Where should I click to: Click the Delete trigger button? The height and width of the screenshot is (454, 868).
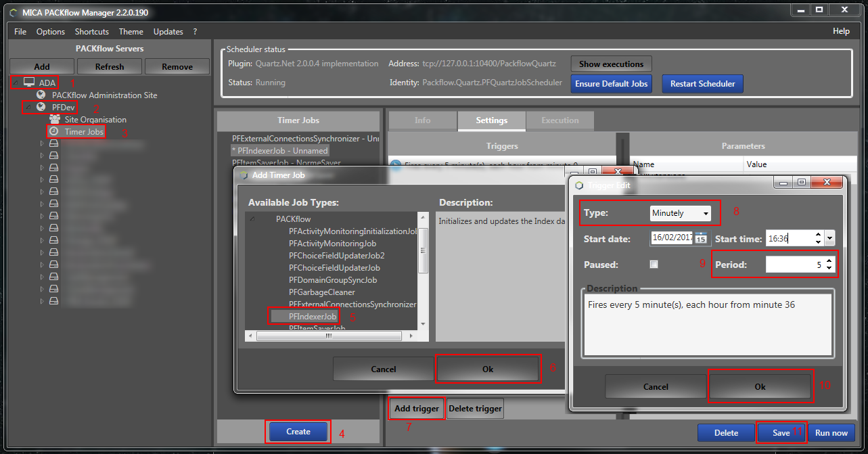pos(475,409)
